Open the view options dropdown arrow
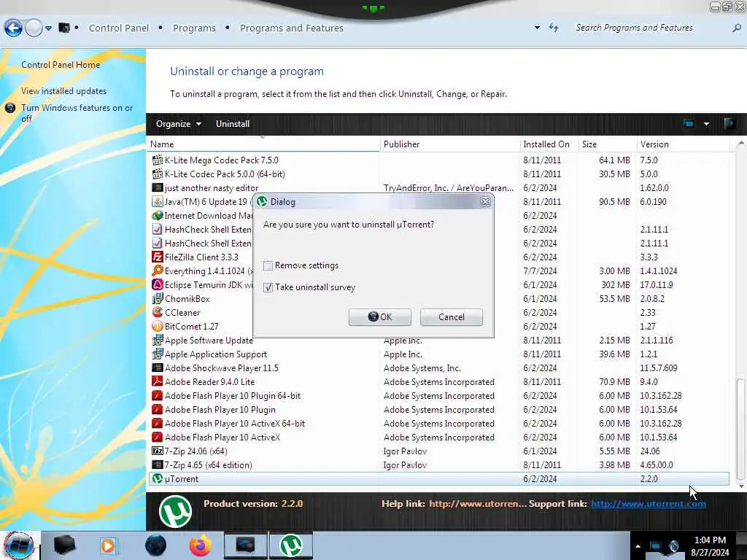This screenshot has height=560, width=747. 706,124
